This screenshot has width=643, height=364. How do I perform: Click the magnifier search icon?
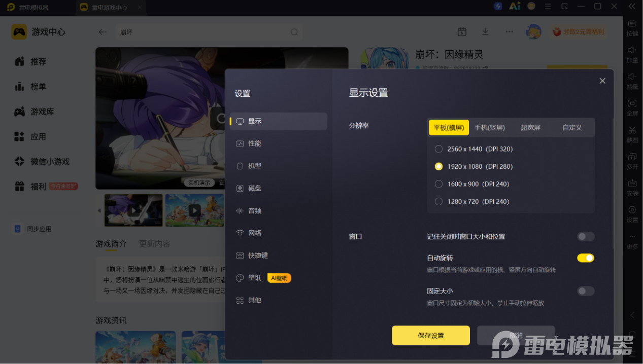click(294, 32)
